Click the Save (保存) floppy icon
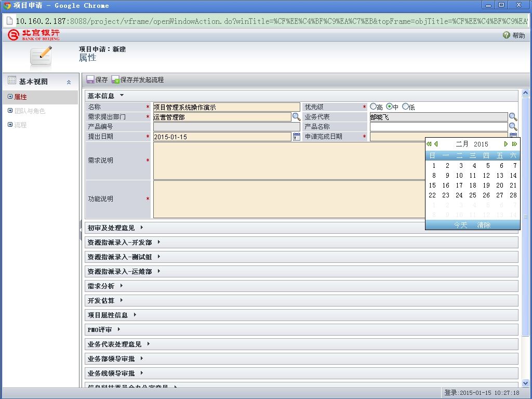This screenshot has width=532, height=399. coord(90,79)
